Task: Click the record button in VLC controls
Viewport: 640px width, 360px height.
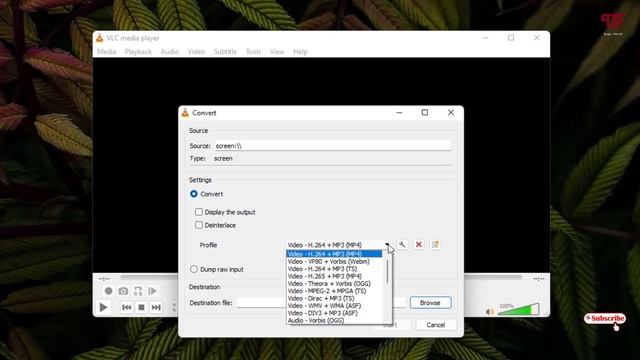Action: [108, 291]
